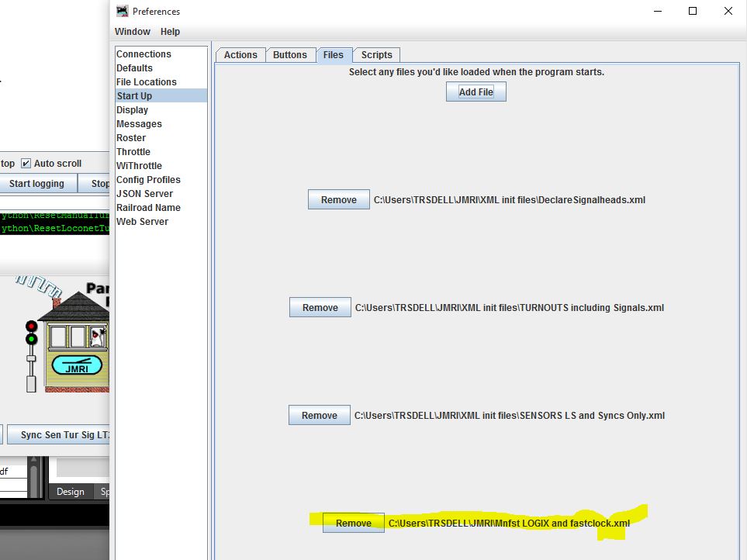Minimize the Preferences window

[x=658, y=11]
